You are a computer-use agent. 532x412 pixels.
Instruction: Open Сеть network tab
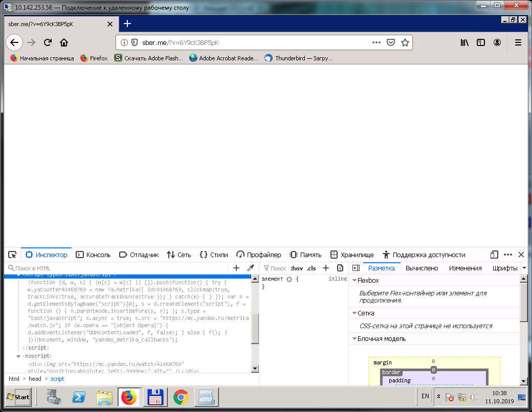(179, 255)
